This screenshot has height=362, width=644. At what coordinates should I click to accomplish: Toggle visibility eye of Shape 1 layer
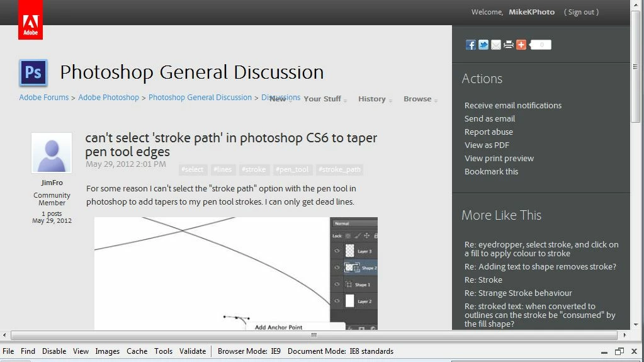click(x=337, y=285)
